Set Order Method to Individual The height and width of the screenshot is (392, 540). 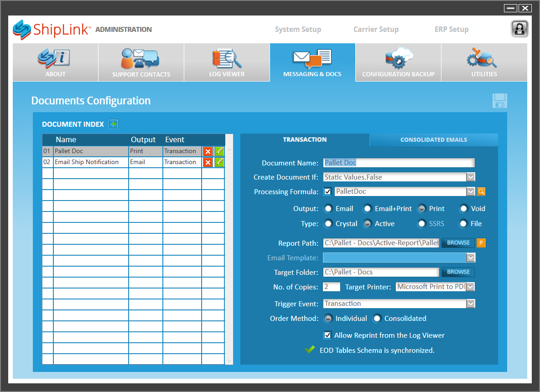click(328, 318)
